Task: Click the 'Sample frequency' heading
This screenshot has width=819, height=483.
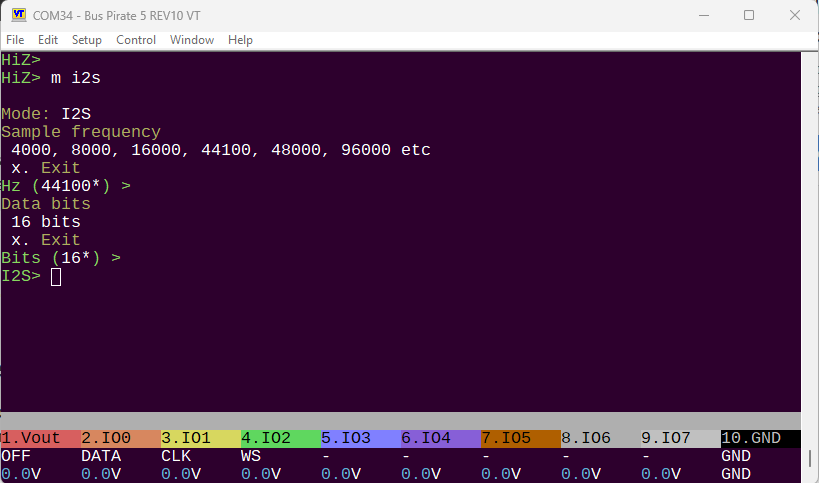Action: click(x=81, y=132)
